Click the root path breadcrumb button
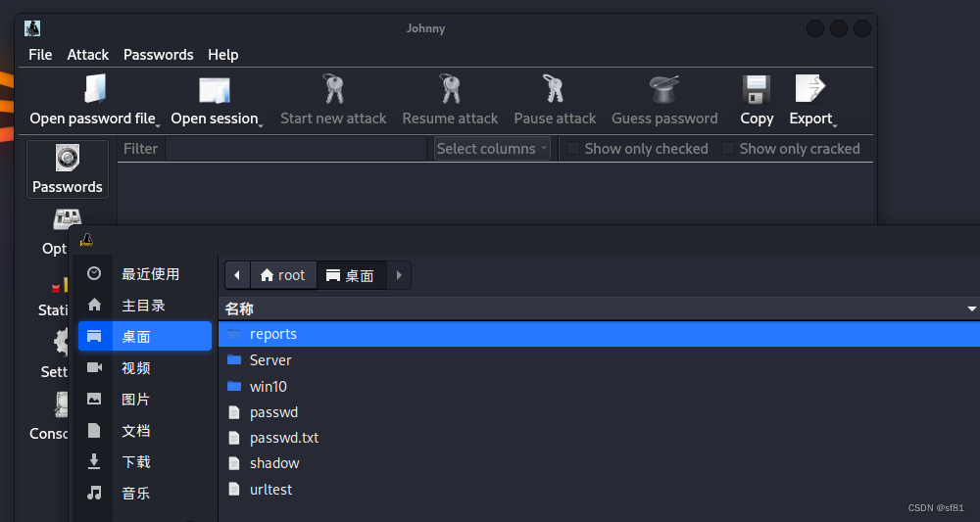 point(283,275)
